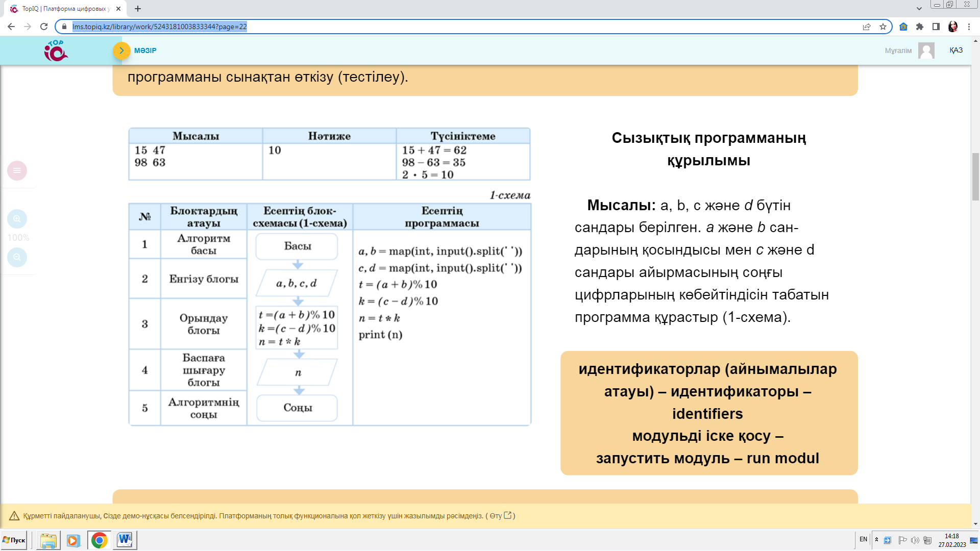Click the Action Center flag tray icon
Viewport: 980px width, 551px height.
tap(902, 540)
